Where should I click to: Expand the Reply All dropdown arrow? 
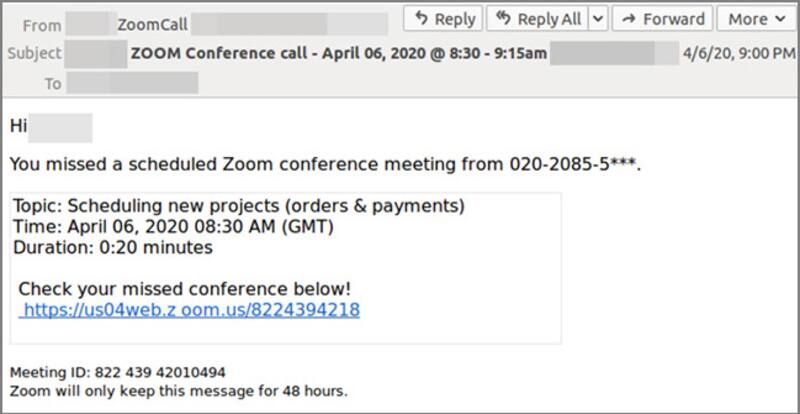(x=597, y=19)
